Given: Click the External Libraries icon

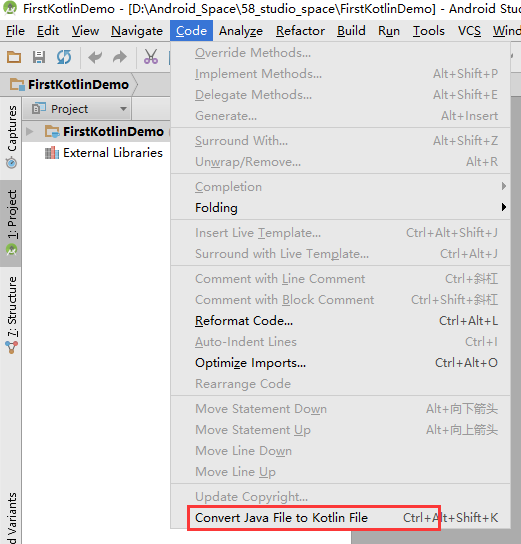Looking at the screenshot, I should [52, 153].
